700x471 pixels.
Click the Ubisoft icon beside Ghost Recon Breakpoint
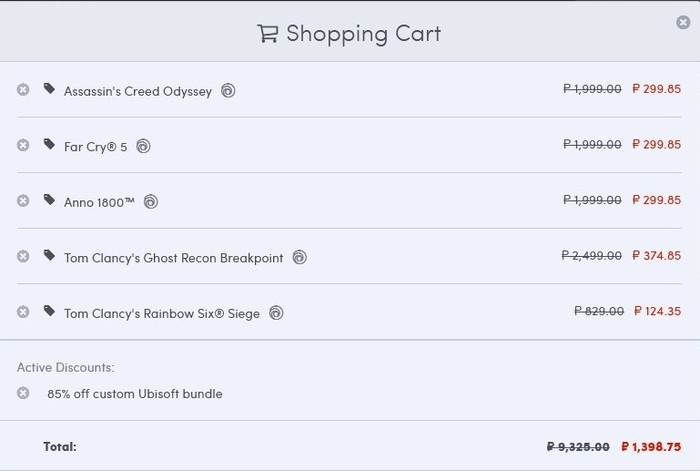tap(299, 257)
